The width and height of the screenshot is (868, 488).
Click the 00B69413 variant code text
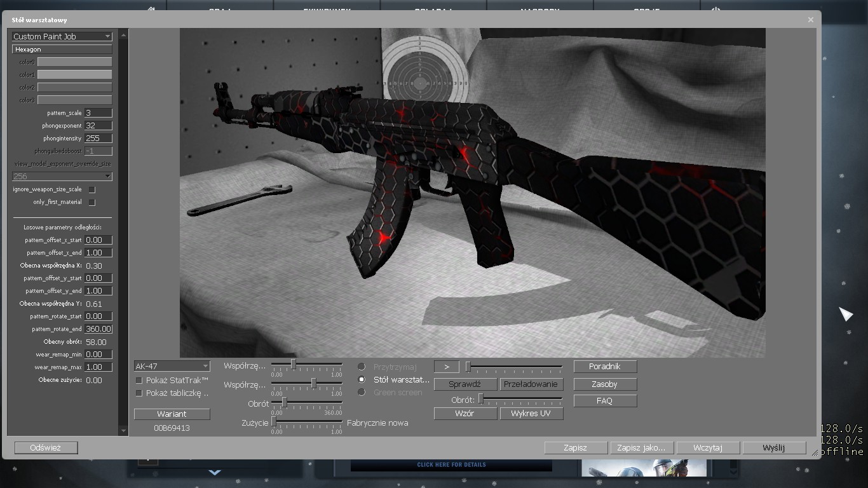click(x=172, y=428)
